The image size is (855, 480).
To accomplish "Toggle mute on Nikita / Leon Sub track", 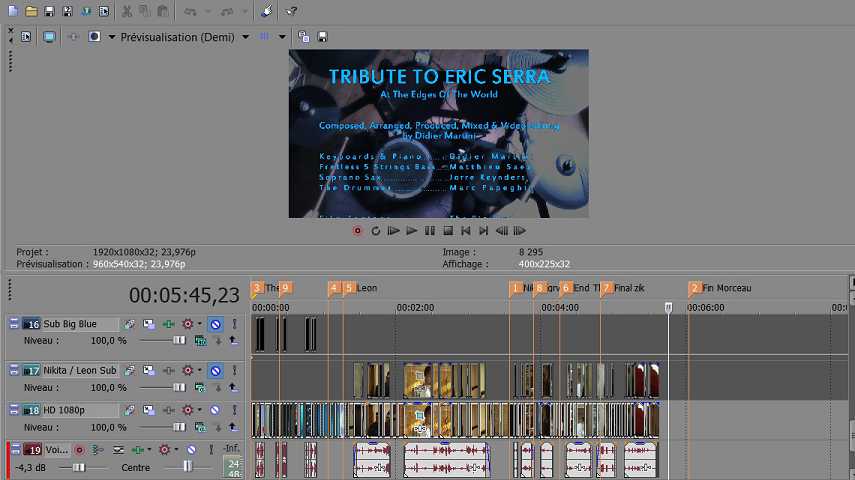I will (x=215, y=370).
